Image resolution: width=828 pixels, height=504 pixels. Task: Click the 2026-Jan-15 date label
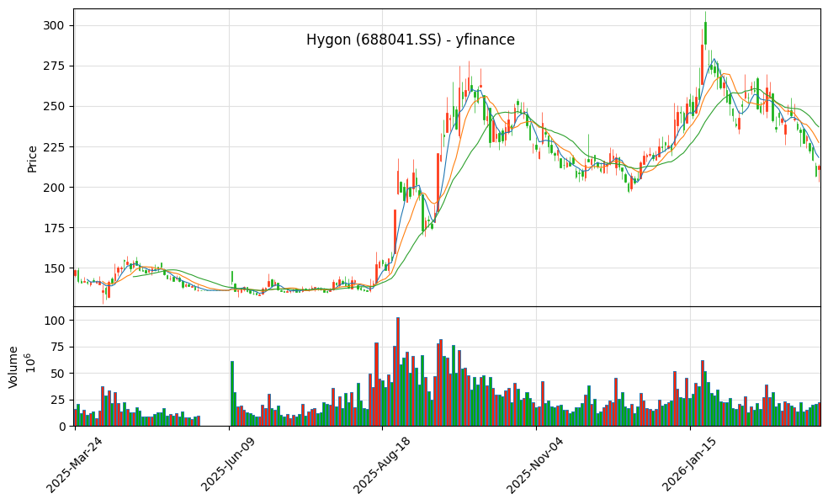tap(689, 465)
